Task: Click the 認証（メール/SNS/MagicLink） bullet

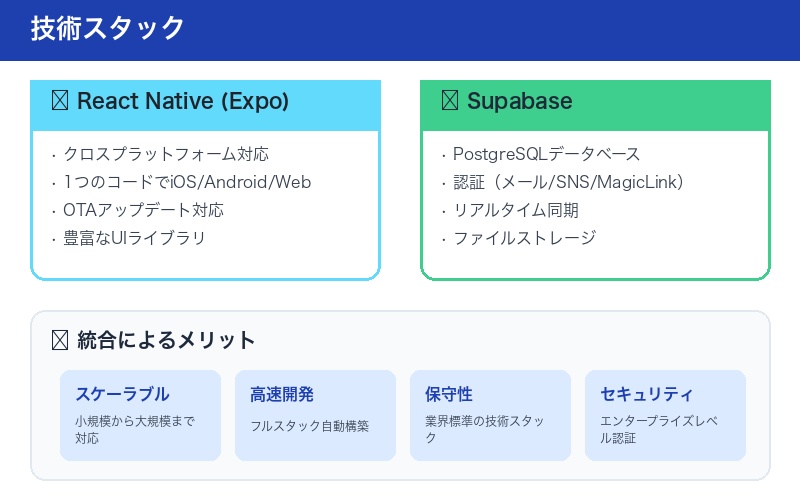Action: (568, 182)
